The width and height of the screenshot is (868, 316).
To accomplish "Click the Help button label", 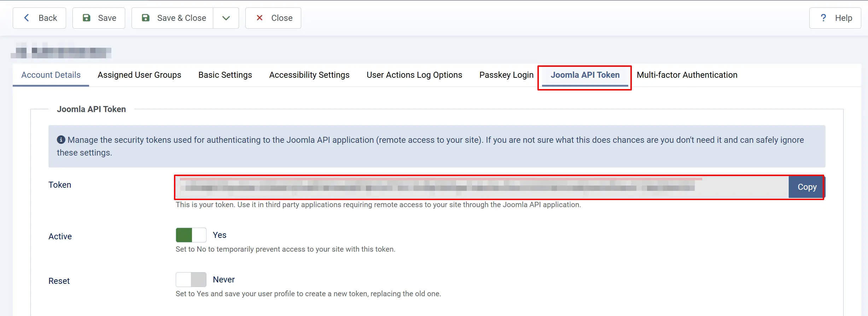I will click(844, 18).
